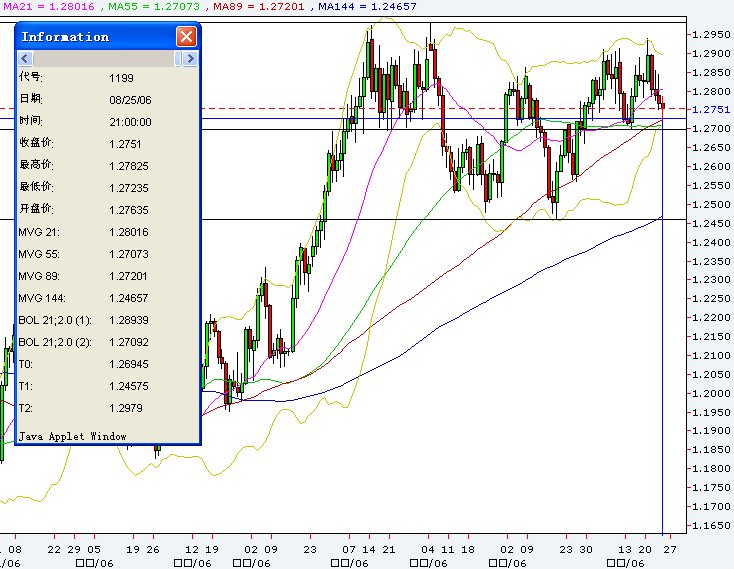Viewport: 734px width, 569px height.
Task: Click the right scroll arrow in Information panel
Action: [x=190, y=58]
